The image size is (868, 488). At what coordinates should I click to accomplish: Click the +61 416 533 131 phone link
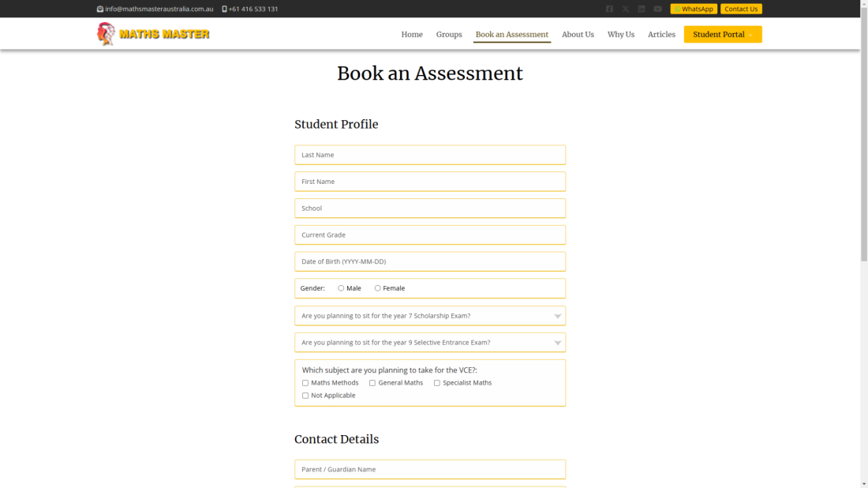(253, 9)
